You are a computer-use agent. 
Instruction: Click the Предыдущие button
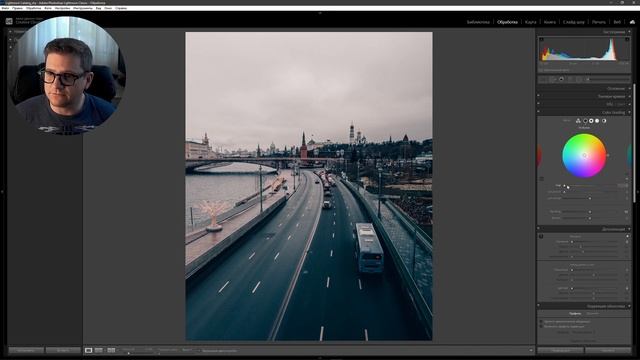pos(560,350)
